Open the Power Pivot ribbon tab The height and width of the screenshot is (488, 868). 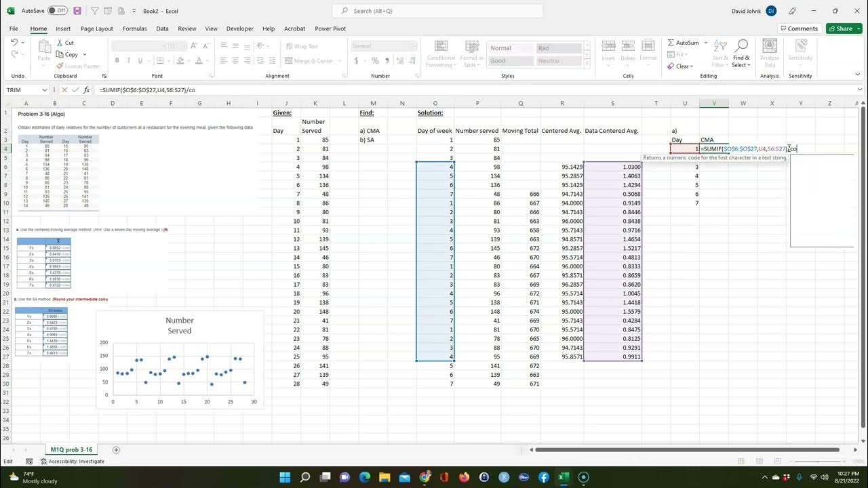click(330, 28)
